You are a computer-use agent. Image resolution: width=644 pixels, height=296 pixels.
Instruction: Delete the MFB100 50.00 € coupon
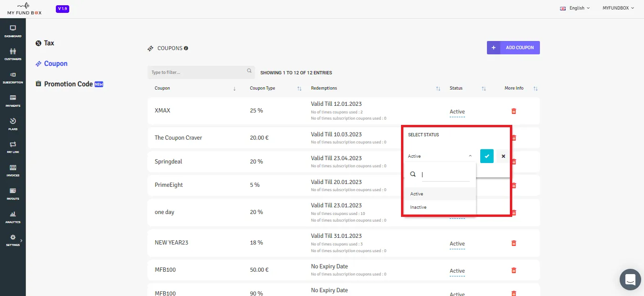point(514,270)
